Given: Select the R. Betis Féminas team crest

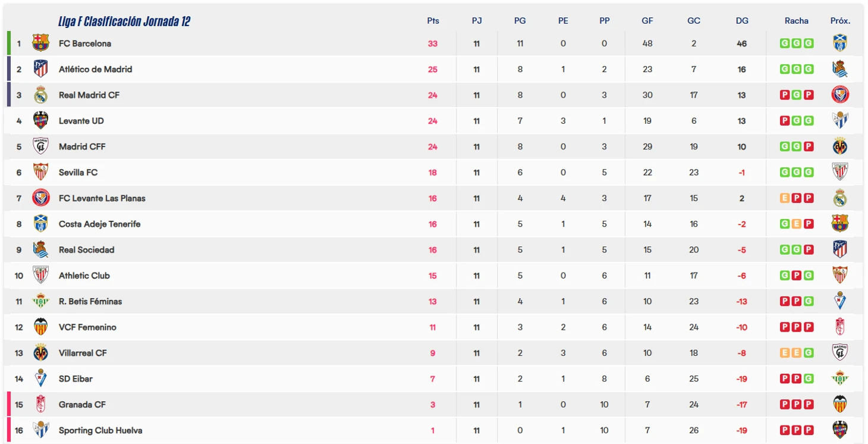Looking at the screenshot, I should click(40, 301).
